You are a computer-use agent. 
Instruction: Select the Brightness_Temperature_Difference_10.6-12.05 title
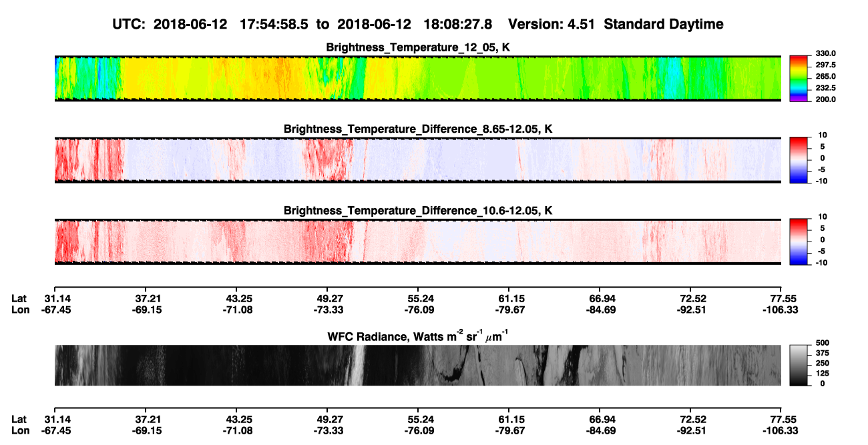(x=418, y=211)
